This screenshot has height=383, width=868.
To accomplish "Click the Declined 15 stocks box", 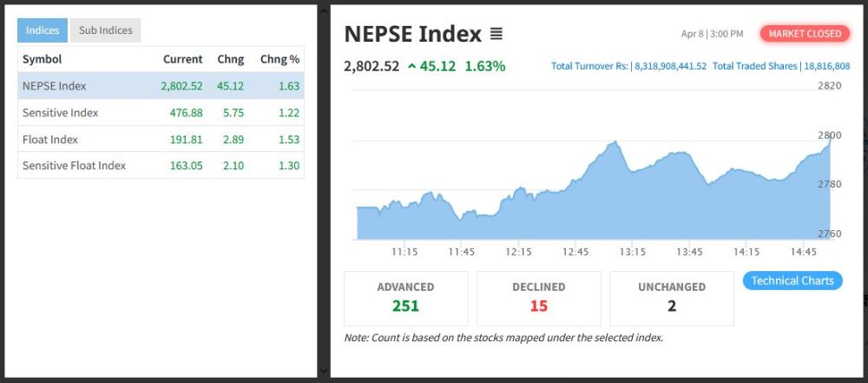I will coord(538,298).
